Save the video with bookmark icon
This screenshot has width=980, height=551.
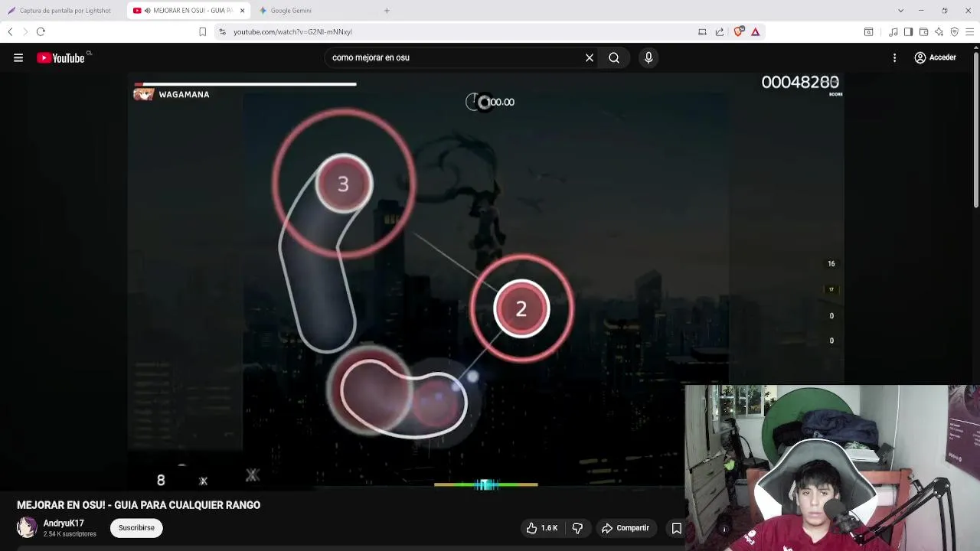point(677,528)
